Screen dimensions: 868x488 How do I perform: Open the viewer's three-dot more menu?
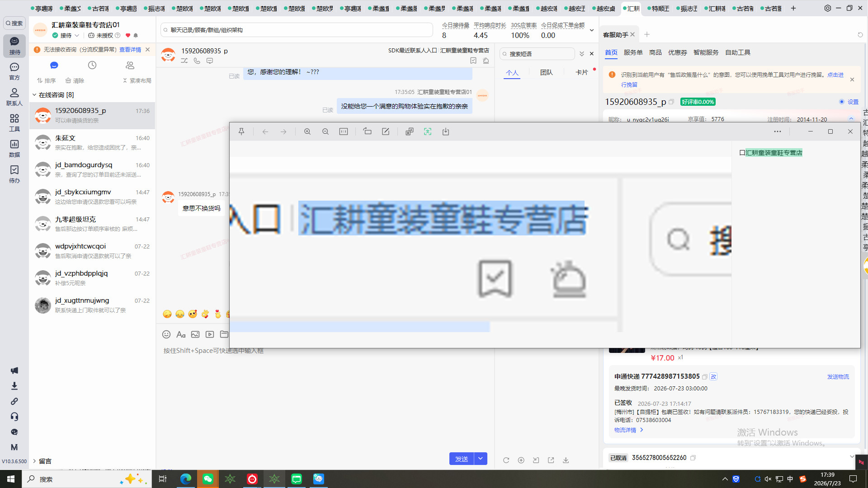tap(778, 131)
